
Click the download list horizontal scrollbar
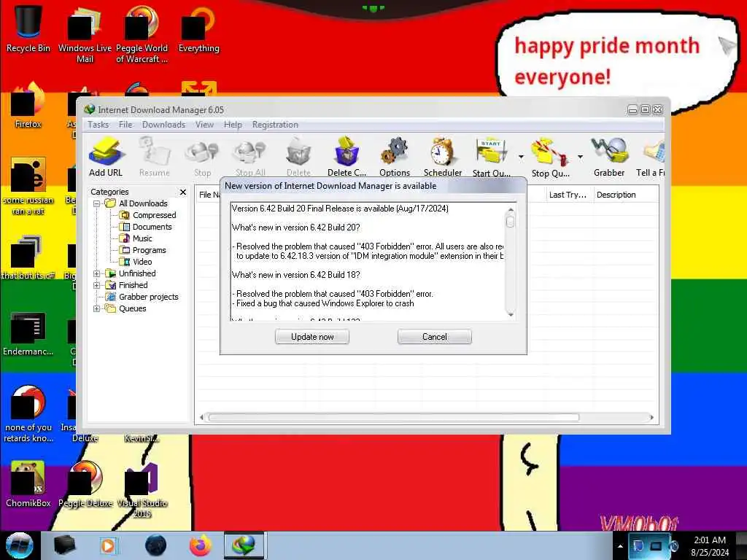[394, 418]
